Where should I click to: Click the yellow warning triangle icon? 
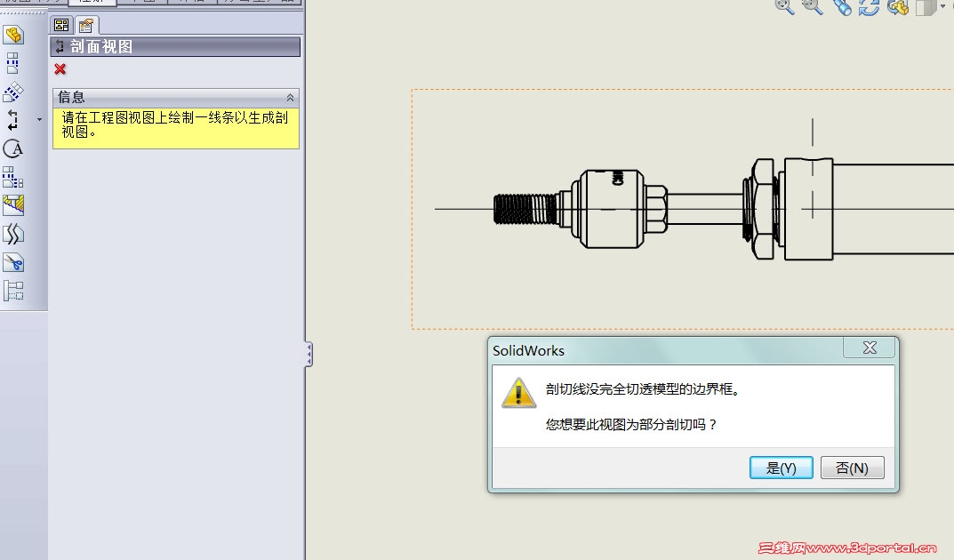coord(518,393)
